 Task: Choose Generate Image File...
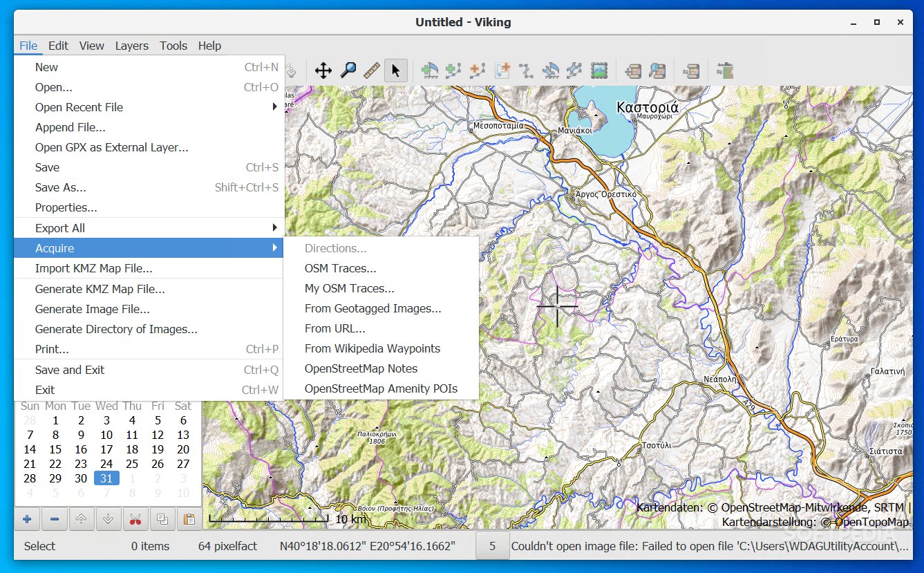tap(149, 309)
